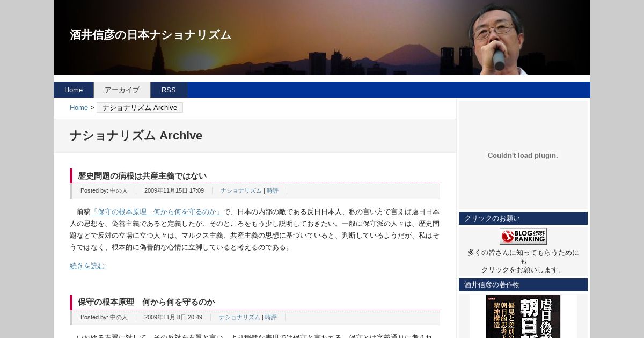The image size is (644, 338).
Task: Open the Home navigation tab
Action: click(74, 90)
